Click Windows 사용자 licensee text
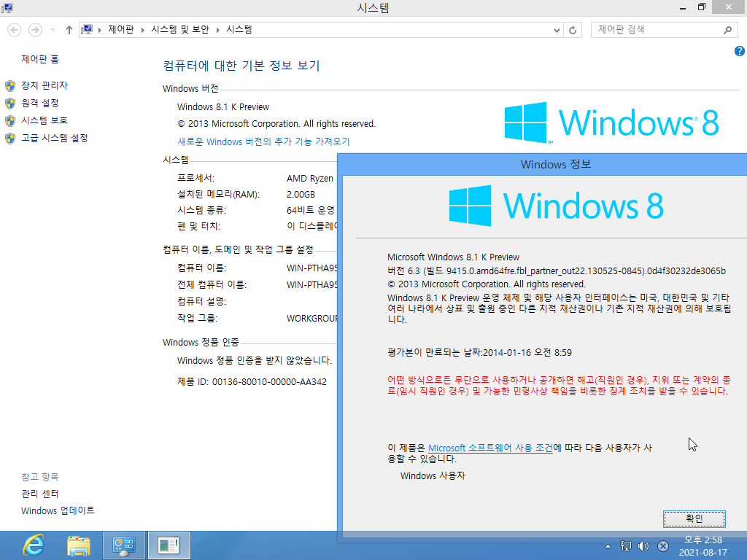The image size is (747, 560). click(433, 475)
